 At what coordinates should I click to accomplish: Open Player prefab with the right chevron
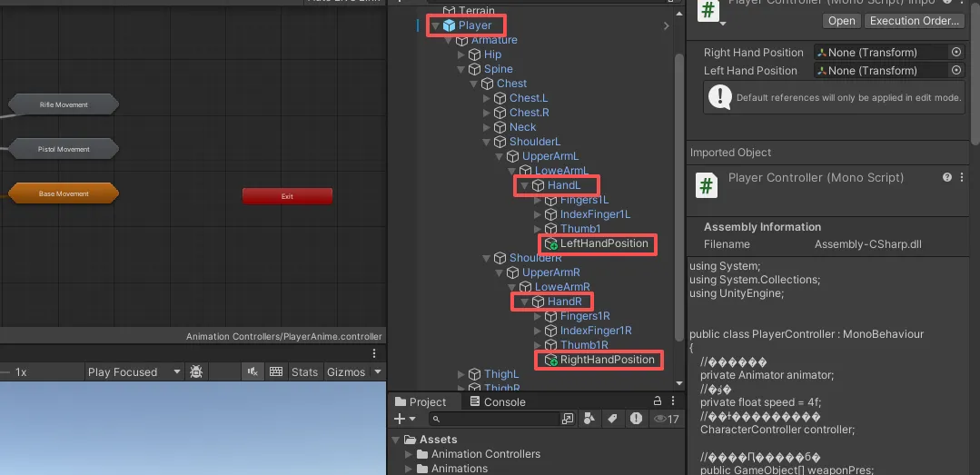667,25
